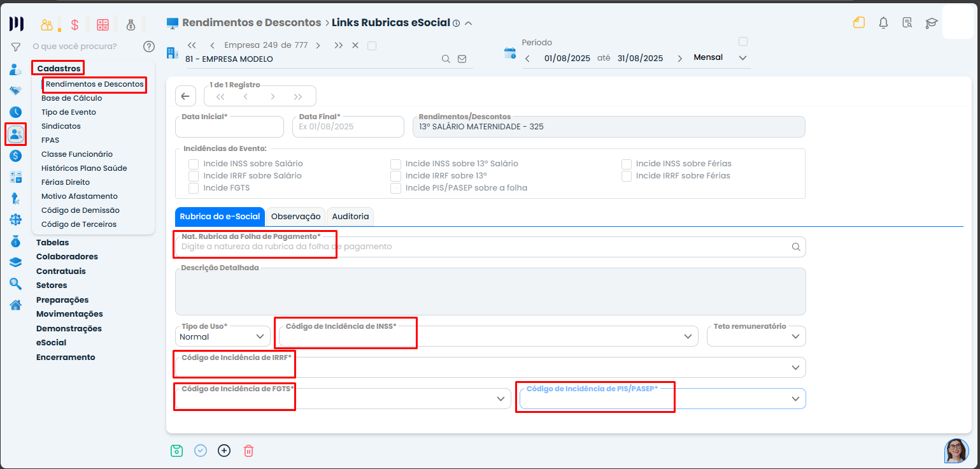The height and width of the screenshot is (469, 980).
Task: Expand the Tabelas menu section
Action: pos(52,243)
